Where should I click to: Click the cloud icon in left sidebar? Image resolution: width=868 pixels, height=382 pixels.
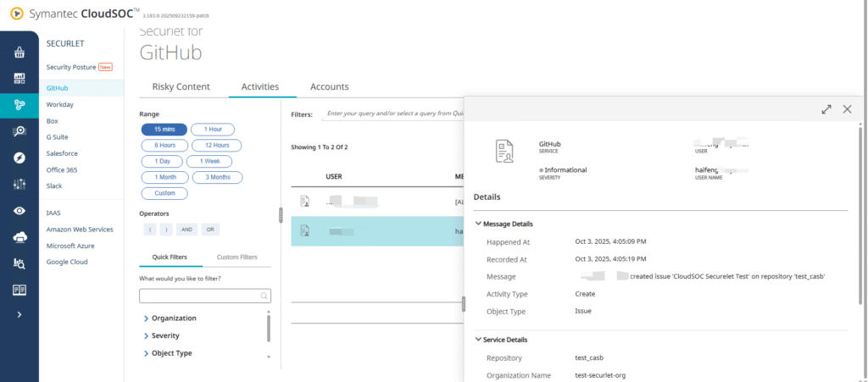point(19,237)
